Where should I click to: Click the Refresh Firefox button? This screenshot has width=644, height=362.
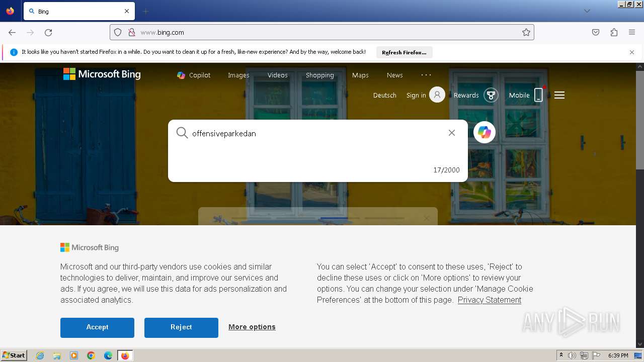(x=404, y=52)
